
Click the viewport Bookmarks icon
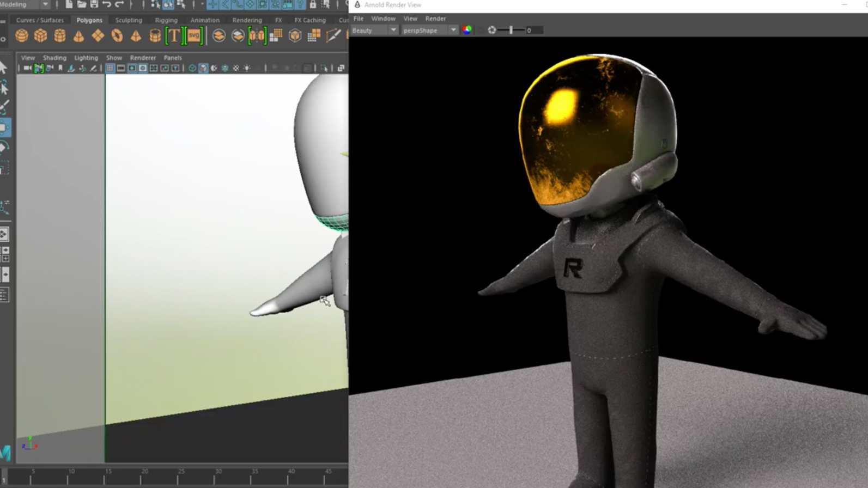pyautogui.click(x=60, y=68)
